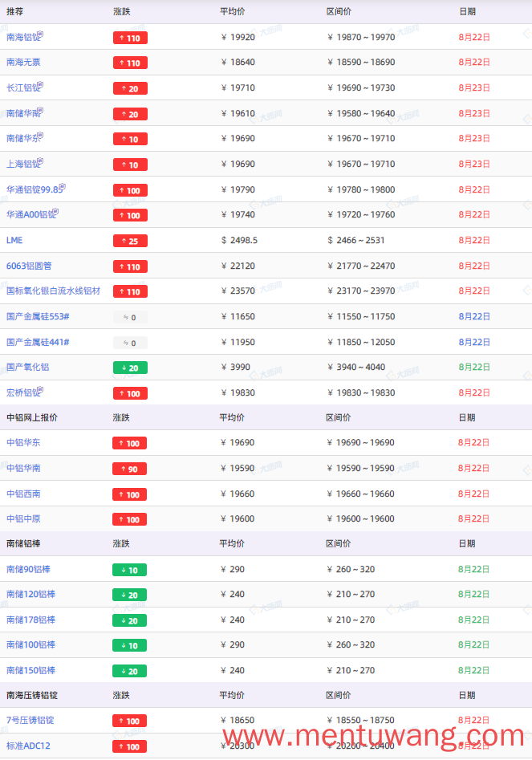Image resolution: width=532 pixels, height=760 pixels.
Task: Click the LME average price $ 2498.5
Action: tap(239, 241)
